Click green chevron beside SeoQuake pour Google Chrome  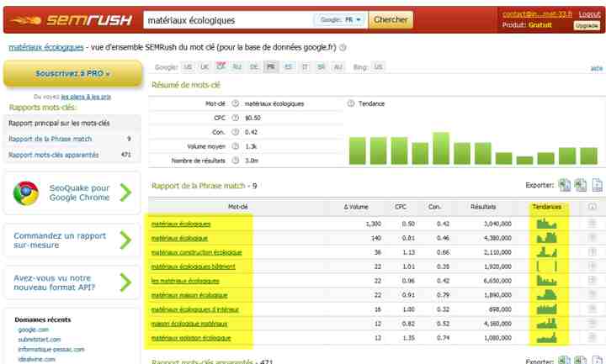[x=125, y=193]
